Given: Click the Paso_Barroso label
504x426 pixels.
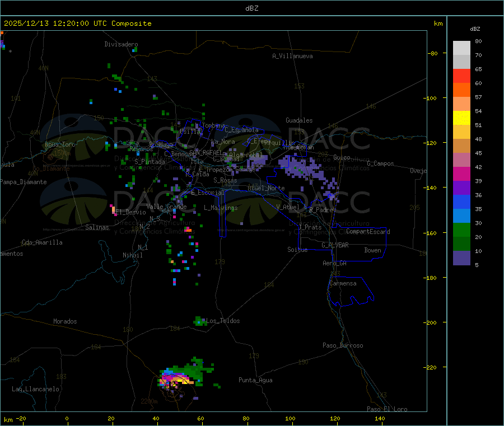Looking at the screenshot, I should [x=343, y=345].
